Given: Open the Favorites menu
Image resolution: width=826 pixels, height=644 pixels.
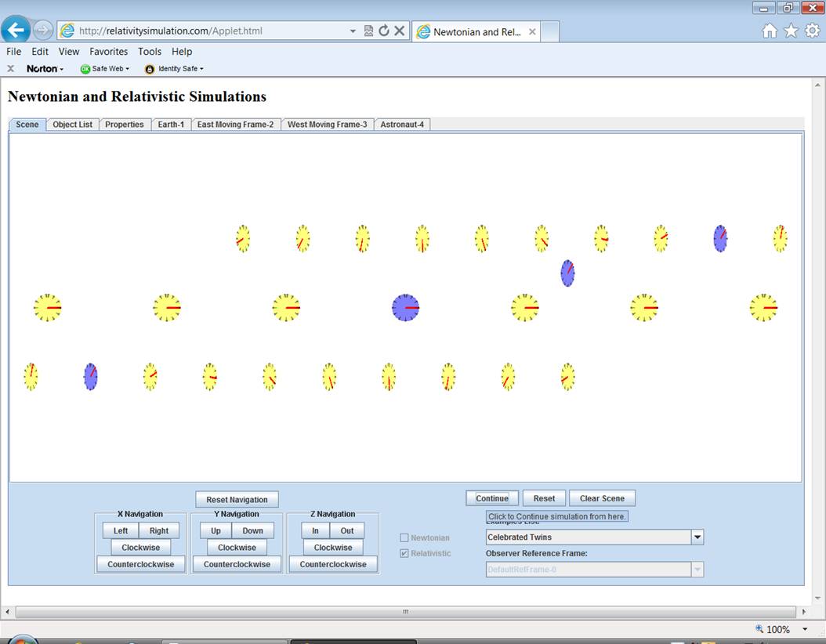Looking at the screenshot, I should pos(108,52).
